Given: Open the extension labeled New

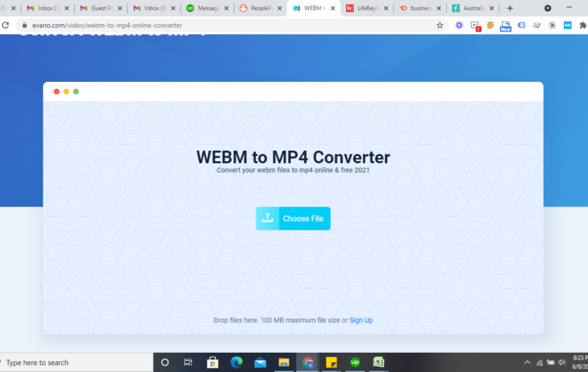Looking at the screenshot, I should point(505,26).
